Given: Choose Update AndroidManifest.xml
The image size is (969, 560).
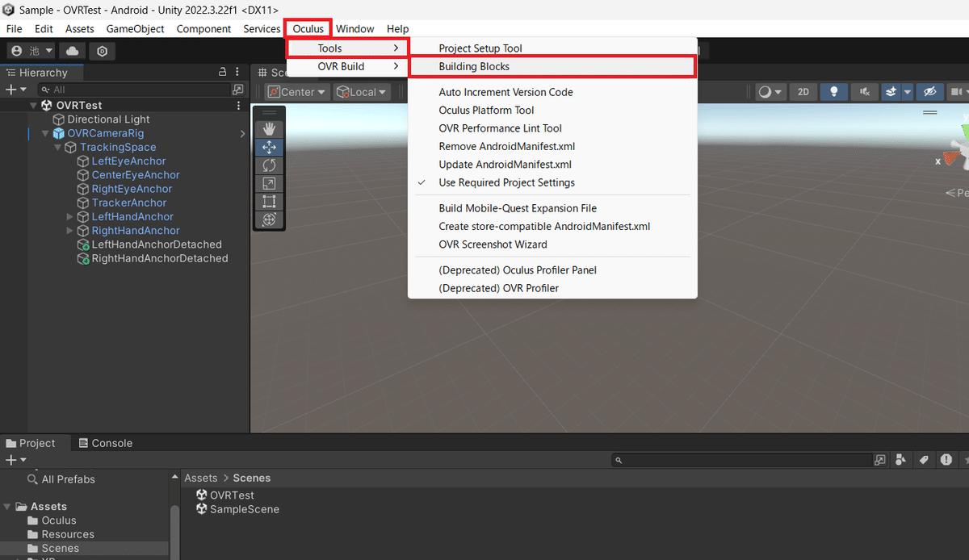Looking at the screenshot, I should (x=552, y=165).
